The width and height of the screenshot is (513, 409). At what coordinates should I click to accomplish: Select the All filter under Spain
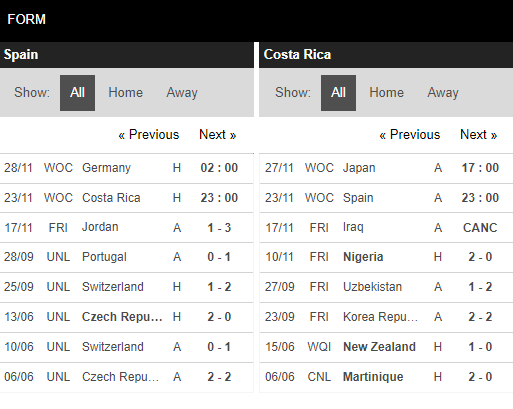(x=77, y=93)
